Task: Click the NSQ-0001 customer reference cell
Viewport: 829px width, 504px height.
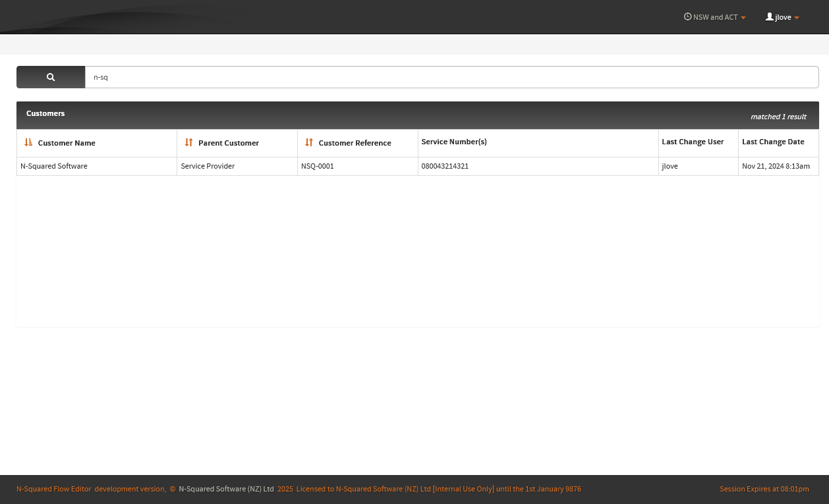Action: point(318,166)
